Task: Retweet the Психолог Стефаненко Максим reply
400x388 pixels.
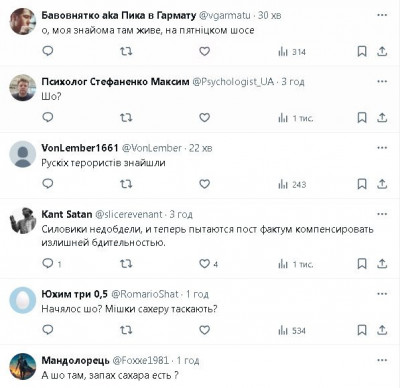Action: 126,118
